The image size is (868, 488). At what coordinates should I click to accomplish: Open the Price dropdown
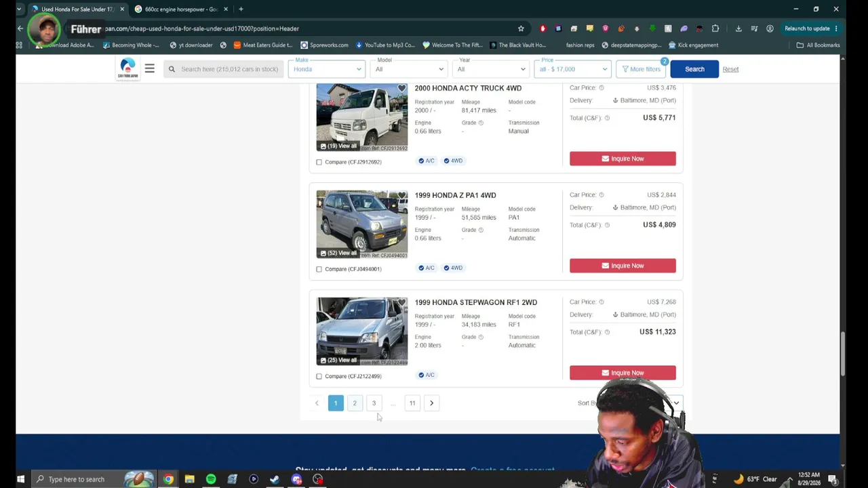tap(573, 68)
